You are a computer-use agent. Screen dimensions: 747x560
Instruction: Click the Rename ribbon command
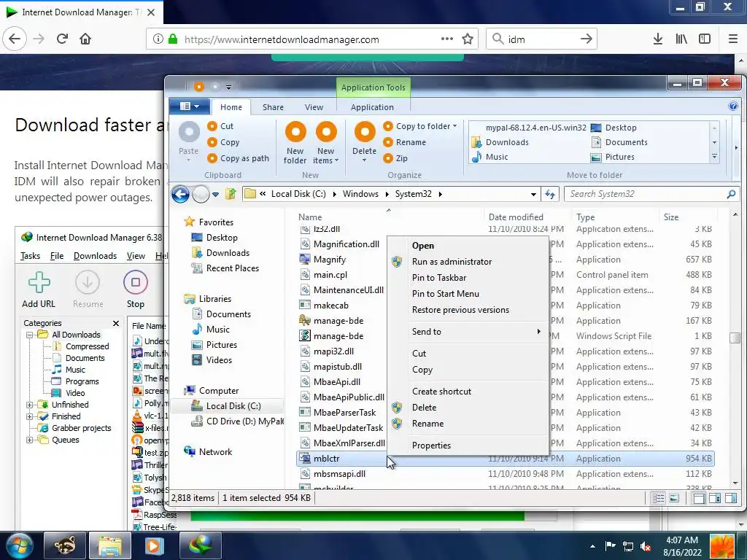(404, 142)
